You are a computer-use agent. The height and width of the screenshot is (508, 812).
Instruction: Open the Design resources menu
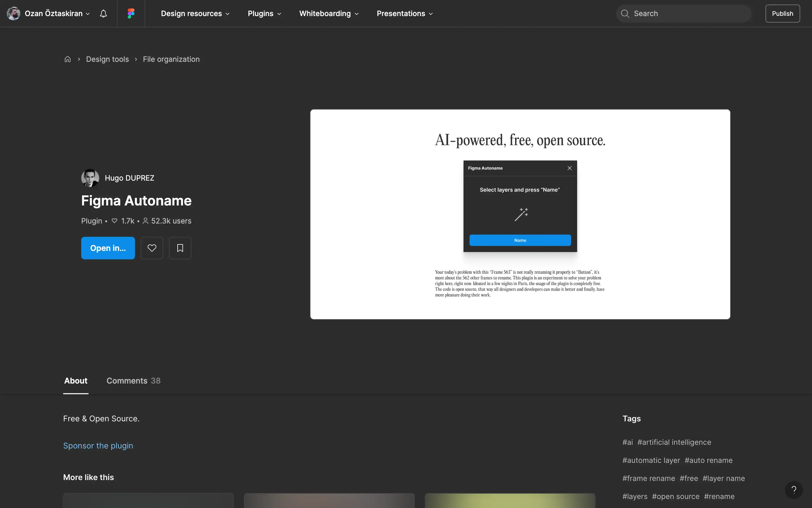[x=195, y=14]
